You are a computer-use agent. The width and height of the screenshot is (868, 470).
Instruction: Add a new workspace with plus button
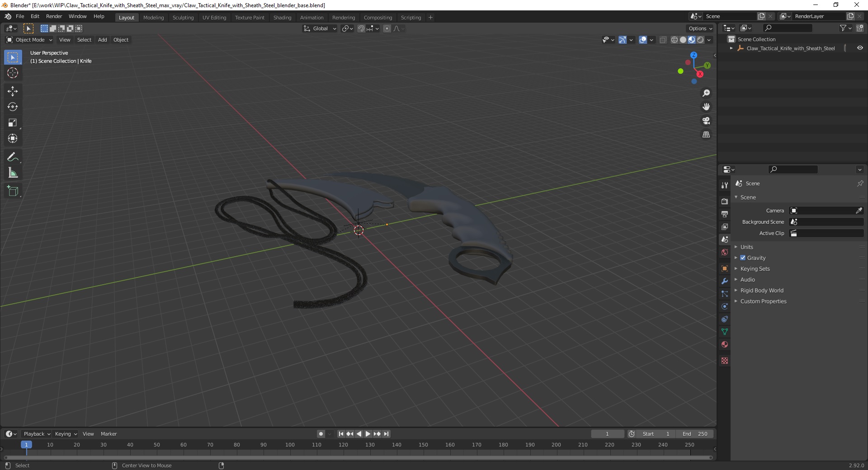(430, 18)
